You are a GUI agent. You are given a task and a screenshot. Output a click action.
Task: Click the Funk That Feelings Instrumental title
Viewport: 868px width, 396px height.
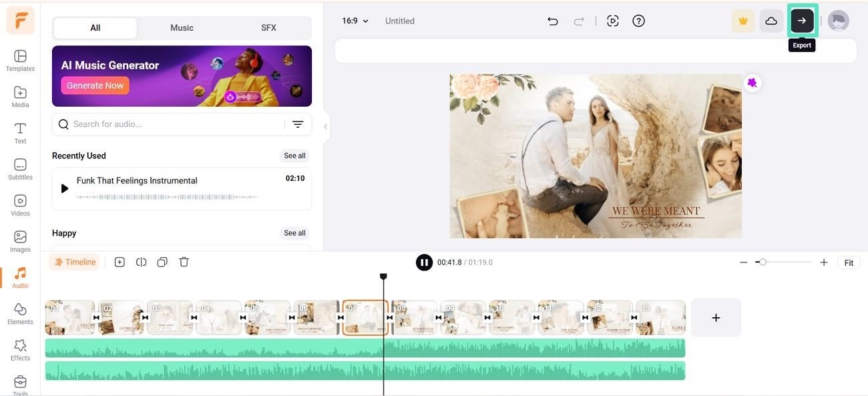click(x=137, y=180)
